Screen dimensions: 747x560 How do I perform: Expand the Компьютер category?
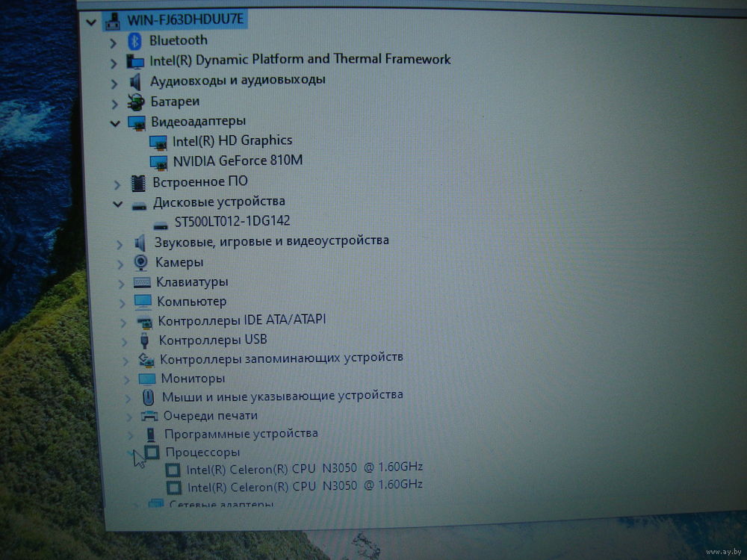click(x=122, y=303)
